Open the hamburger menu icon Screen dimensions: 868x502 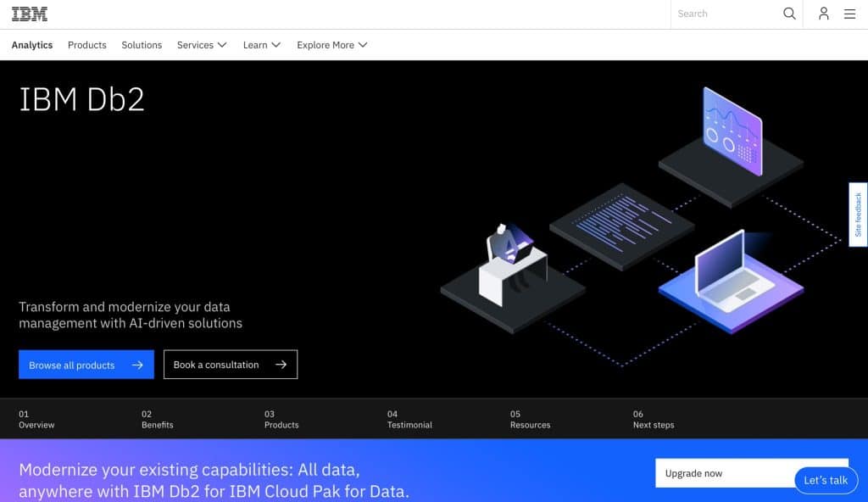pos(849,14)
